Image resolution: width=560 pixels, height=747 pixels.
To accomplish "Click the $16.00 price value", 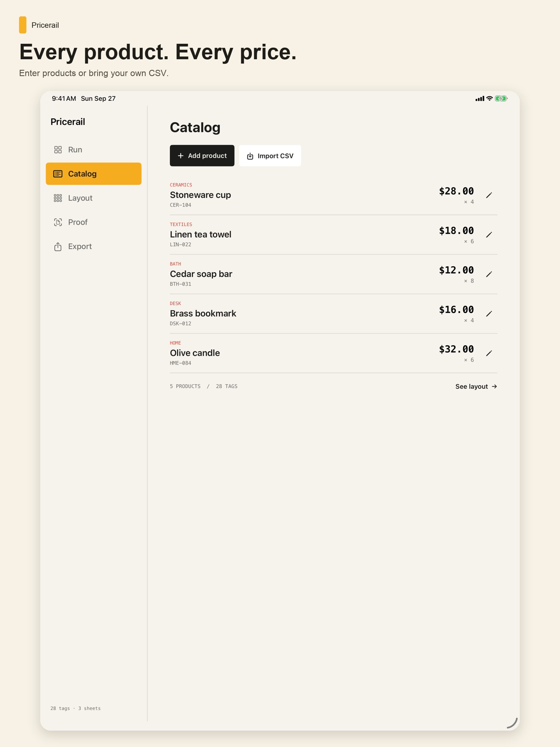I will coord(456,310).
